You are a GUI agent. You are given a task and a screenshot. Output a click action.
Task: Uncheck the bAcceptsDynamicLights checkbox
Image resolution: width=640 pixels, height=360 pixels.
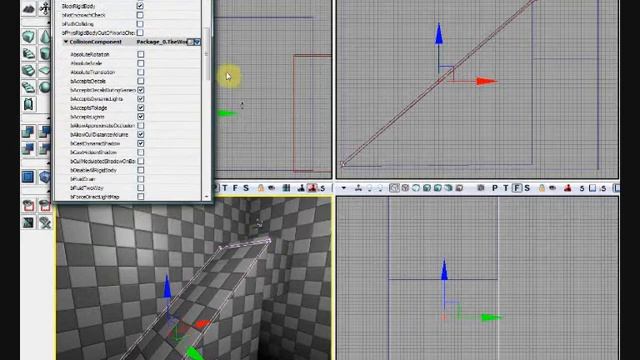tap(141, 99)
